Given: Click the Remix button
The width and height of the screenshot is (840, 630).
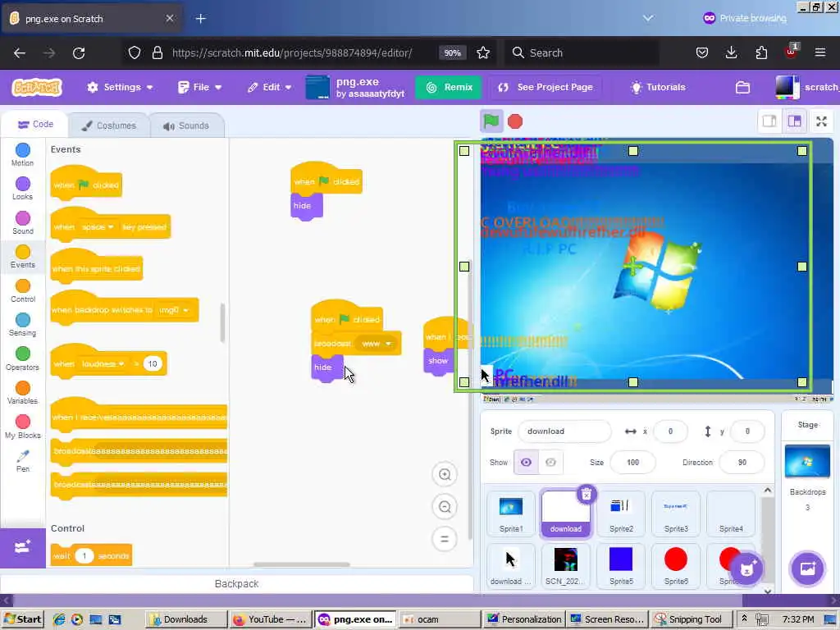Looking at the screenshot, I should pyautogui.click(x=449, y=87).
